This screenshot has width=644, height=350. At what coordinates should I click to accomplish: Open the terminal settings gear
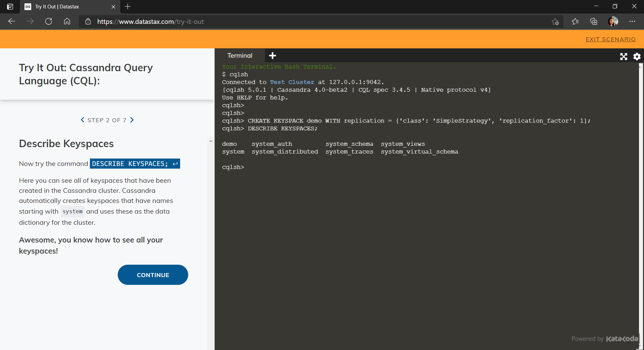[637, 56]
